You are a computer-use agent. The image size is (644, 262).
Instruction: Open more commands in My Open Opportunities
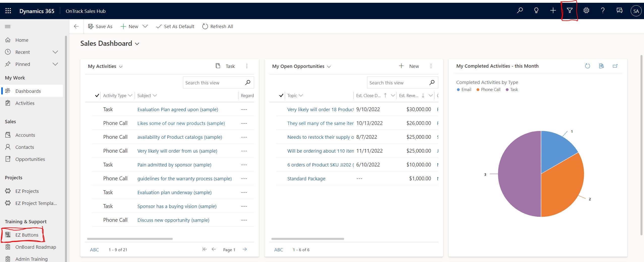coord(431,66)
